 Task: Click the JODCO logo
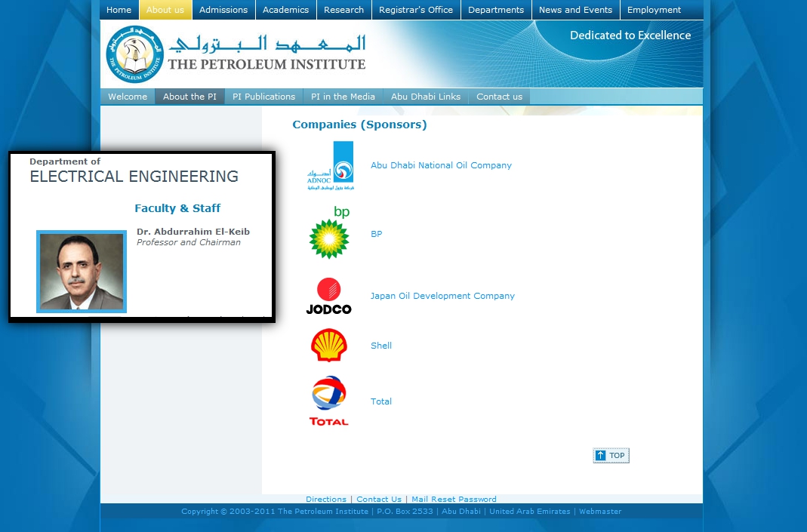pyautogui.click(x=329, y=296)
